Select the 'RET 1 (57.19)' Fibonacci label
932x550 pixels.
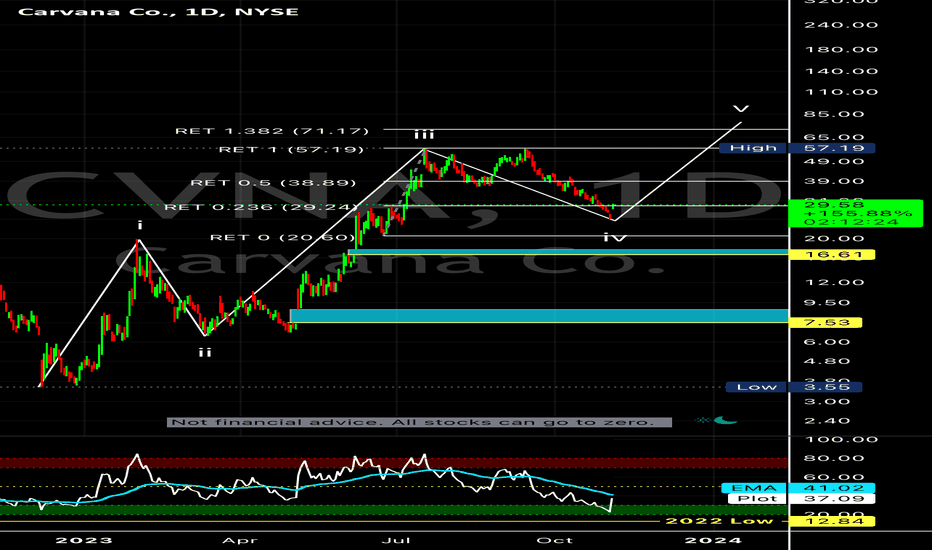(x=291, y=149)
